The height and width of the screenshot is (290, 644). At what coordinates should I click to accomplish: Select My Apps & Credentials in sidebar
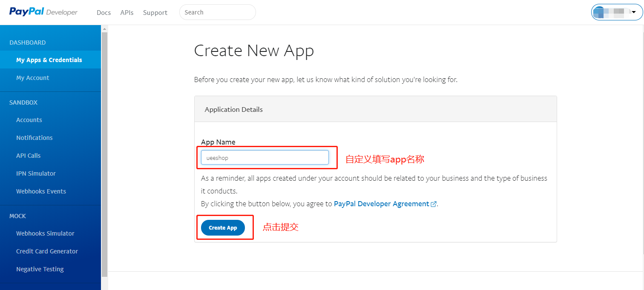(49, 60)
